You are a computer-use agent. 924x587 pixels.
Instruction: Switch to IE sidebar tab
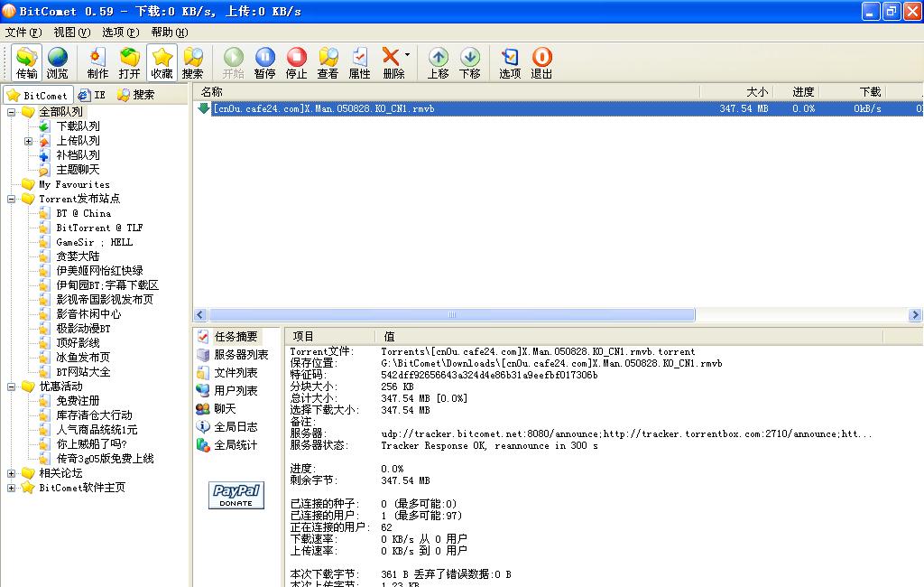tap(92, 95)
